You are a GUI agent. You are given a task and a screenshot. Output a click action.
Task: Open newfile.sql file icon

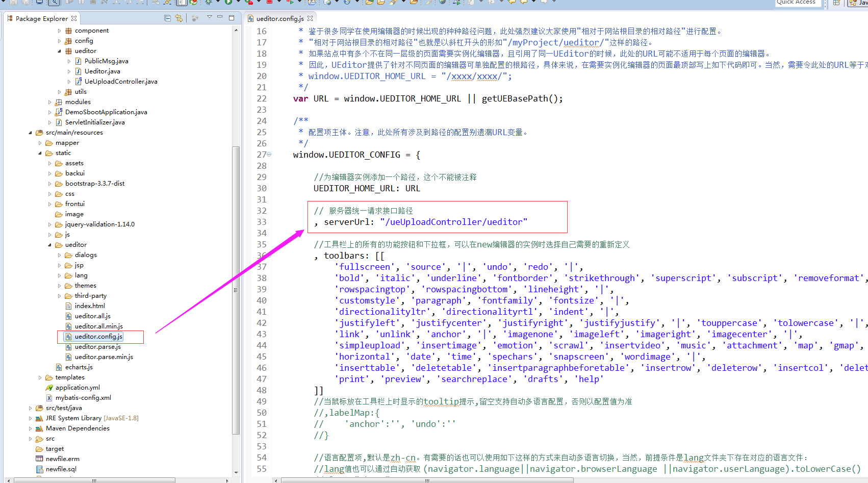[x=39, y=469]
